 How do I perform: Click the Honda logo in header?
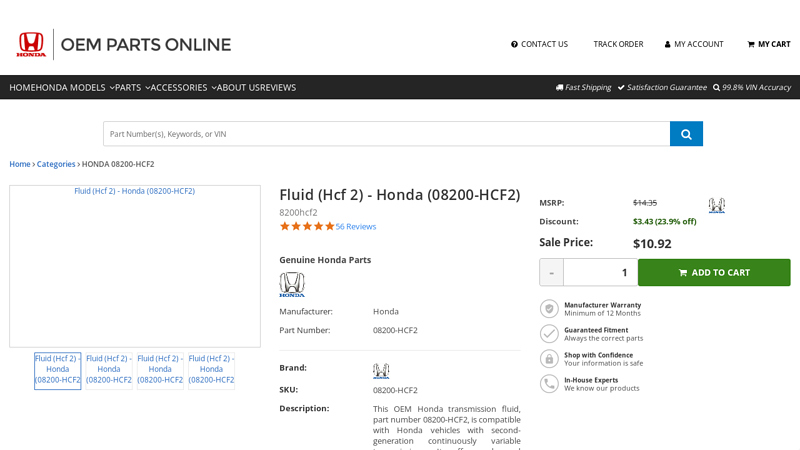tap(31, 44)
